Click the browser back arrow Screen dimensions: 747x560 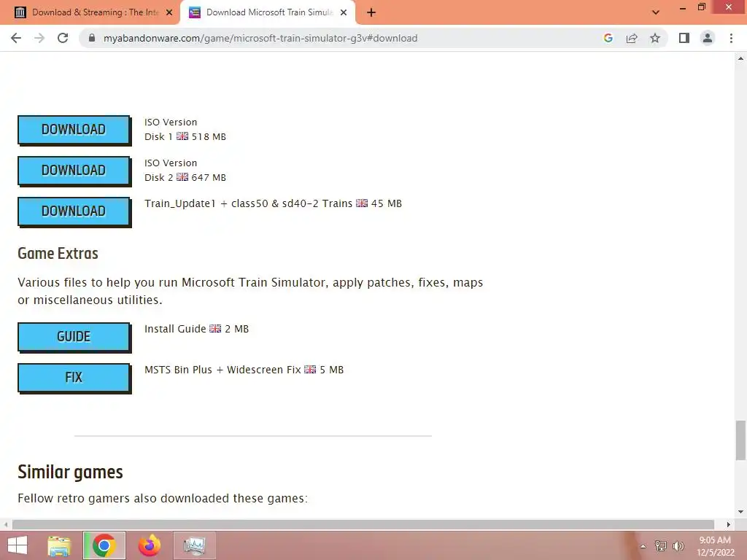coord(16,38)
